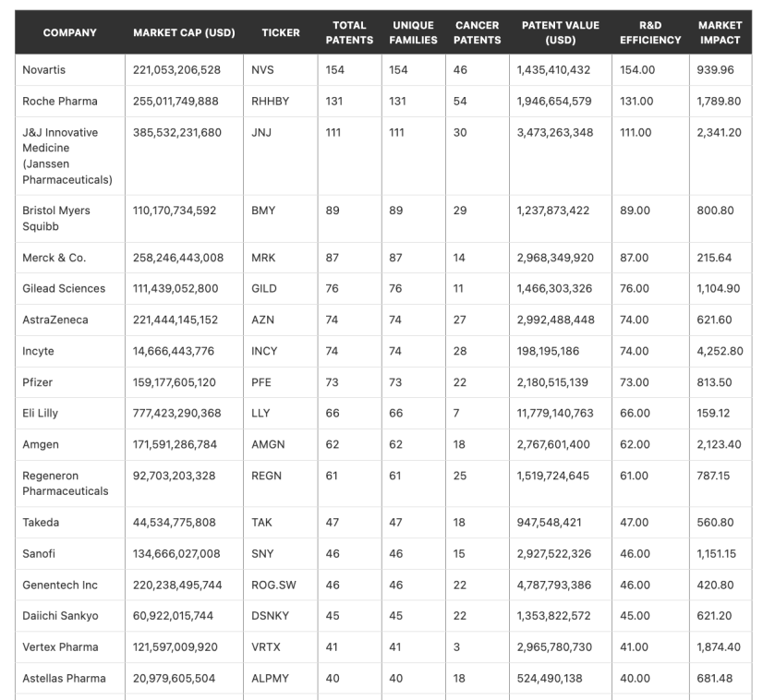775x700 pixels.
Task: Click the Patent Value (USD) header
Action: coord(560,32)
